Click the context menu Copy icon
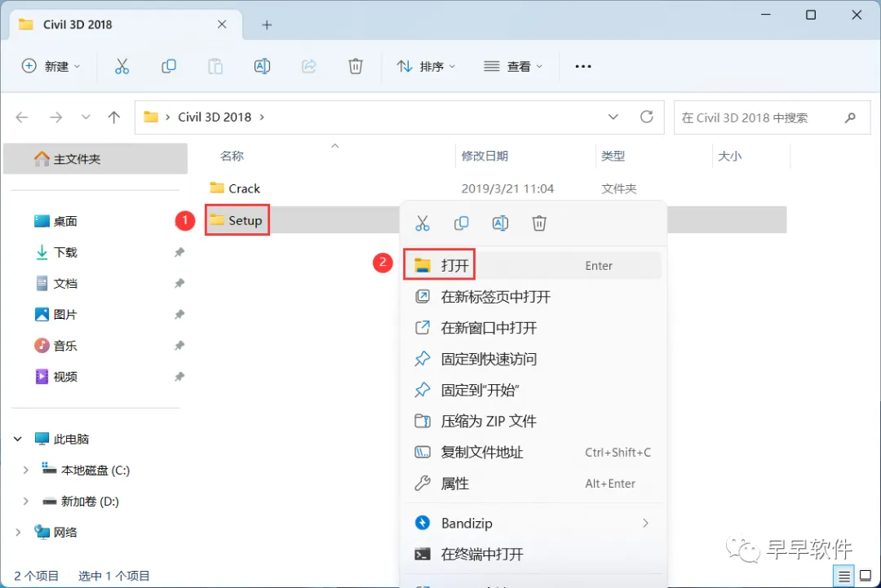Viewport: 881px width, 588px height. tap(461, 223)
